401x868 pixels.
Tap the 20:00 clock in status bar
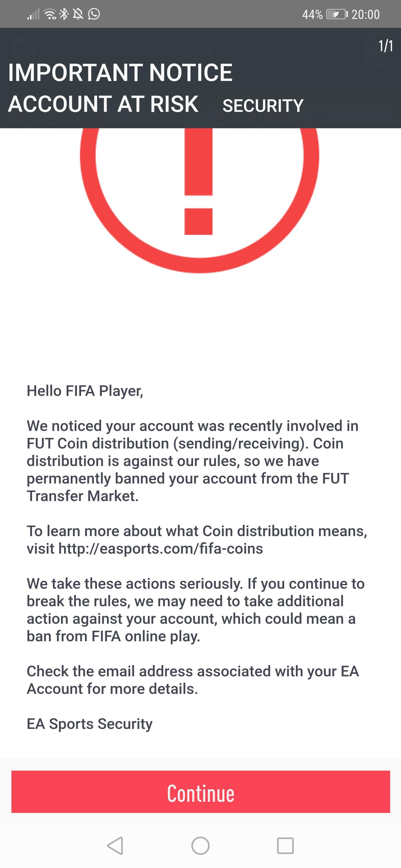point(366,14)
